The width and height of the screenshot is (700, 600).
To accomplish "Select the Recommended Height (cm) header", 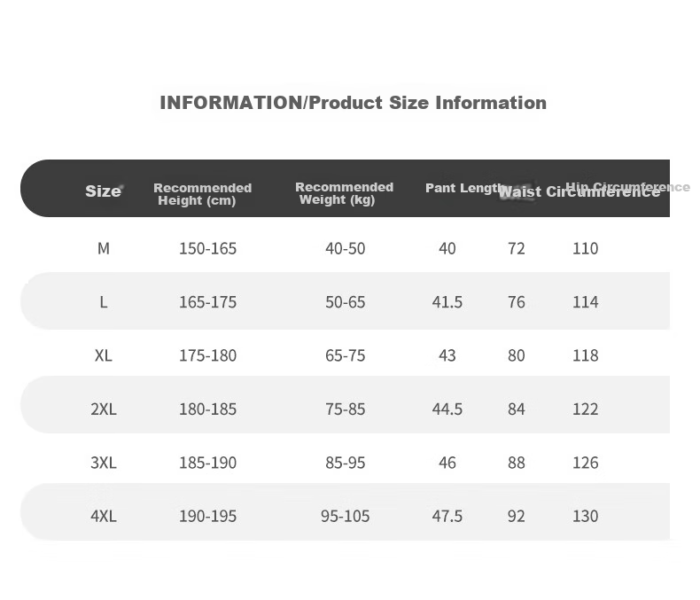I will [203, 194].
